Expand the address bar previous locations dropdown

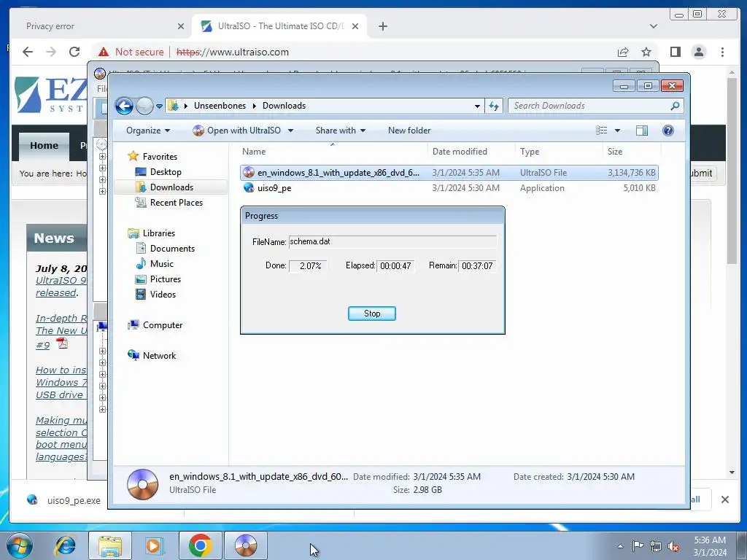(477, 106)
